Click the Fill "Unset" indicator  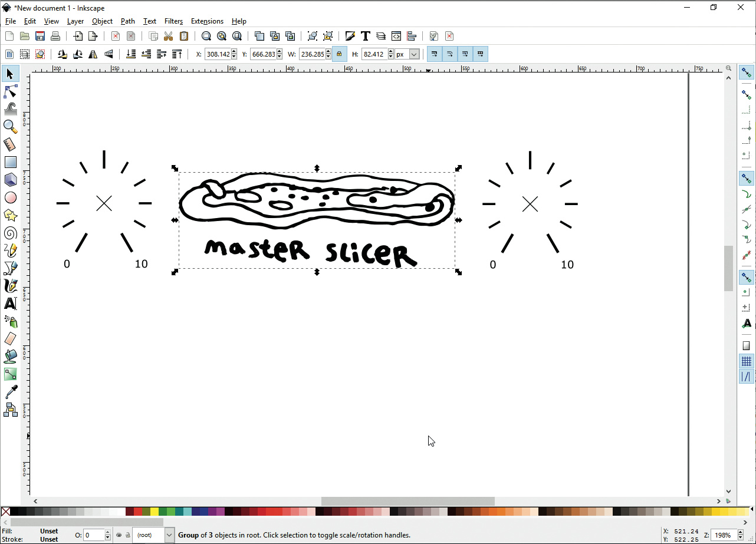point(49,531)
